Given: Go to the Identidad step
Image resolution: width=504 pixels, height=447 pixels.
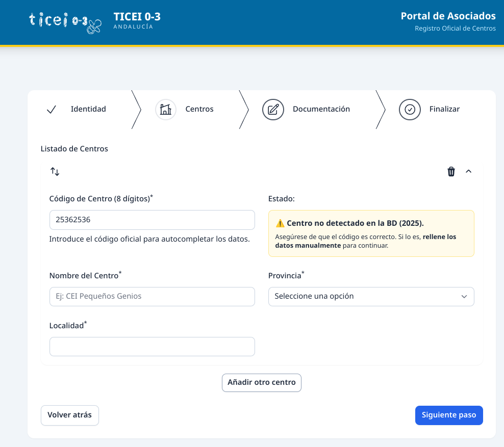Looking at the screenshot, I should click(88, 109).
